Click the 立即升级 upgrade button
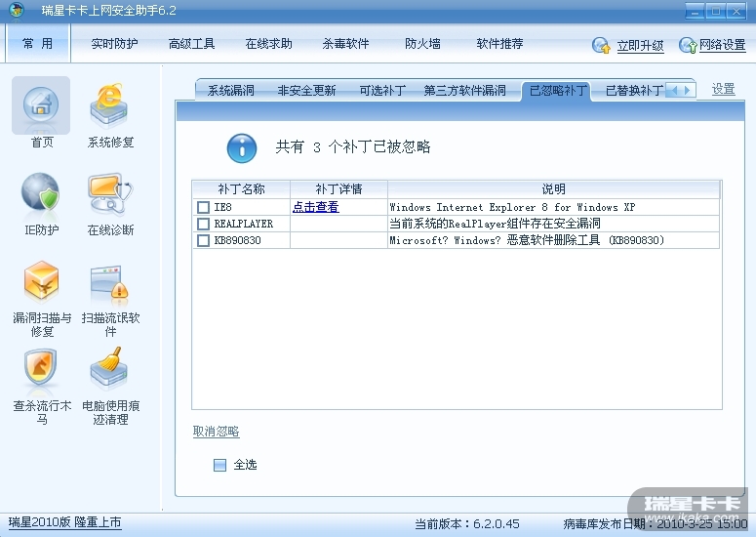Viewport: 756px width, 537px height. [x=629, y=45]
